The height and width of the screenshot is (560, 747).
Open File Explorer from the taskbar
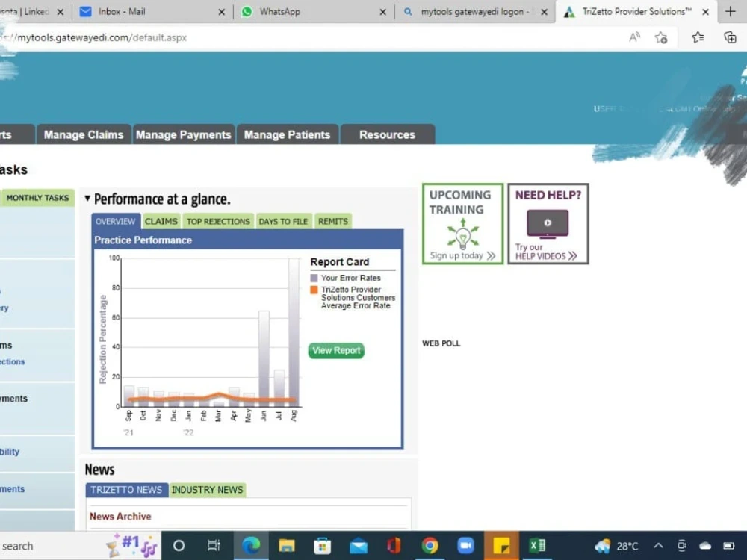tap(287, 546)
